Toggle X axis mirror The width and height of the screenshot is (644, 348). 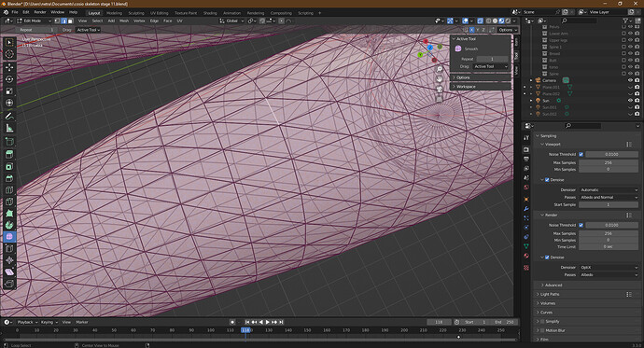pyautogui.click(x=472, y=30)
